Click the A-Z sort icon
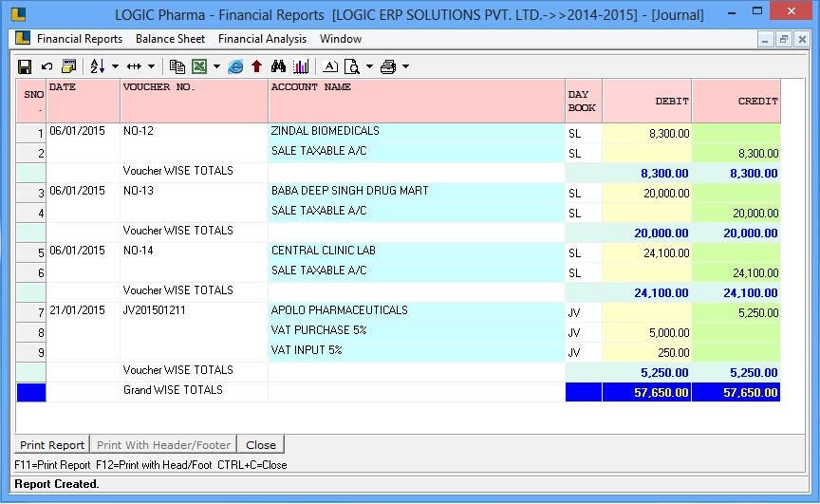Screen dimensions: 820x504 [x=97, y=66]
